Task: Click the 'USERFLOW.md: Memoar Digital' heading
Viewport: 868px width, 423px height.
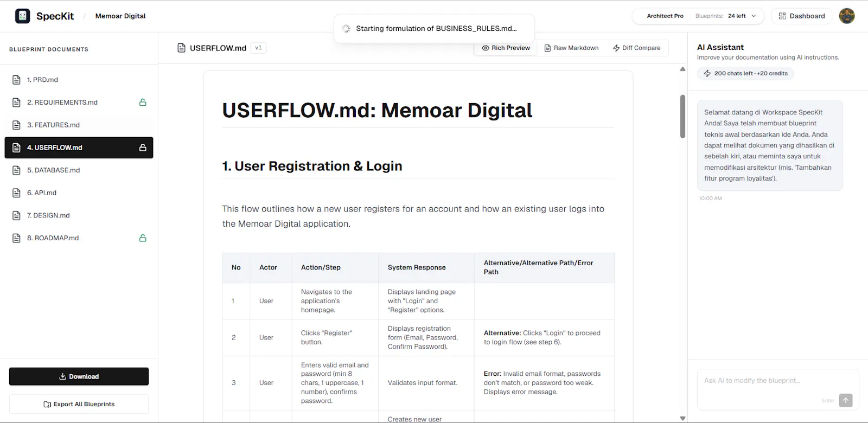Action: pos(377,110)
